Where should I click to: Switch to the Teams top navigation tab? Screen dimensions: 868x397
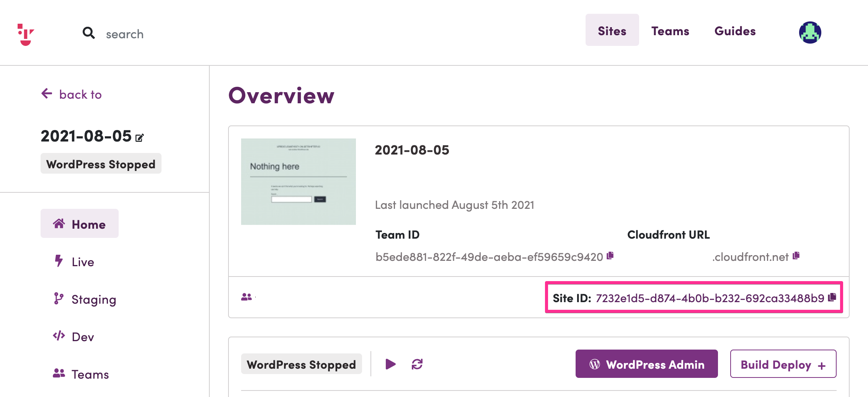670,31
